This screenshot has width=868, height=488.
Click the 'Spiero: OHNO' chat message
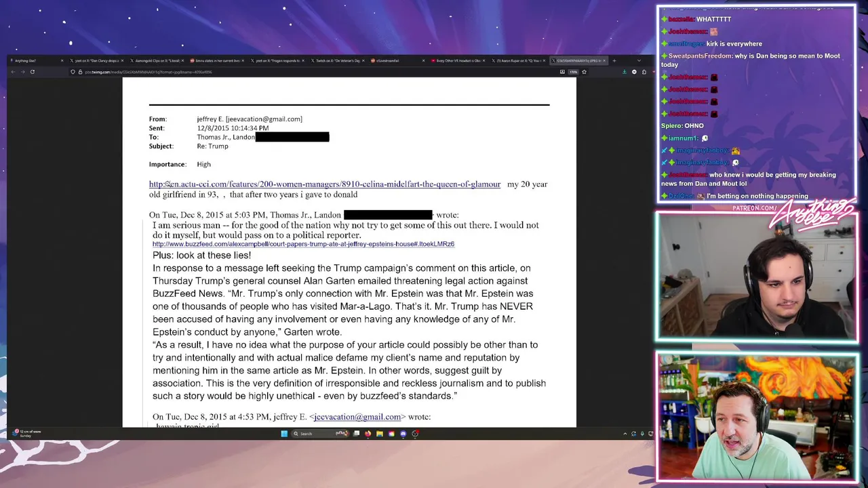tap(682, 126)
